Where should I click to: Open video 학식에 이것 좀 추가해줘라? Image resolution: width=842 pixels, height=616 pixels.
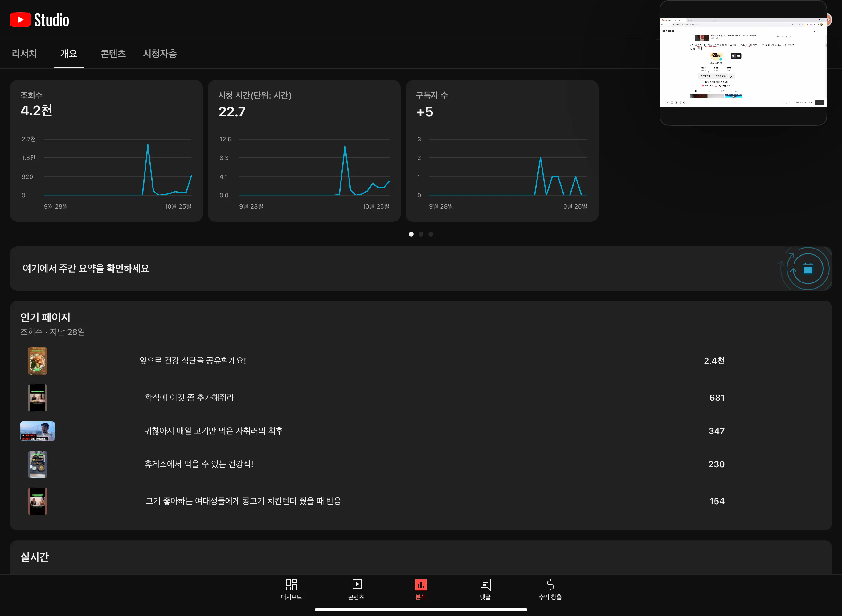[x=189, y=398]
